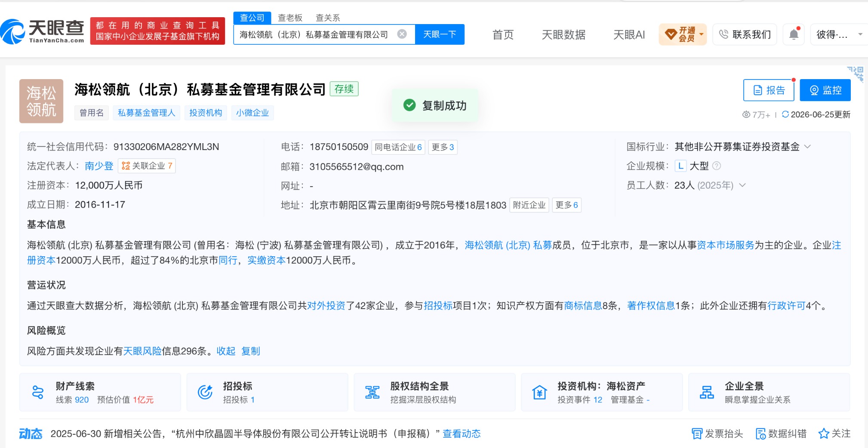Click the 企业全景 hierarchy icon
Image resolution: width=868 pixels, height=448 pixels.
pyautogui.click(x=707, y=392)
